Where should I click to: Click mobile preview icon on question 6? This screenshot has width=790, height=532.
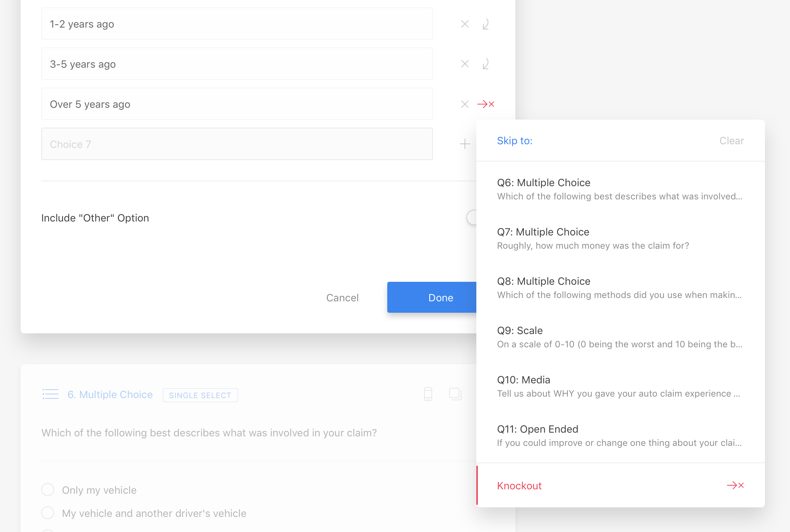click(428, 394)
